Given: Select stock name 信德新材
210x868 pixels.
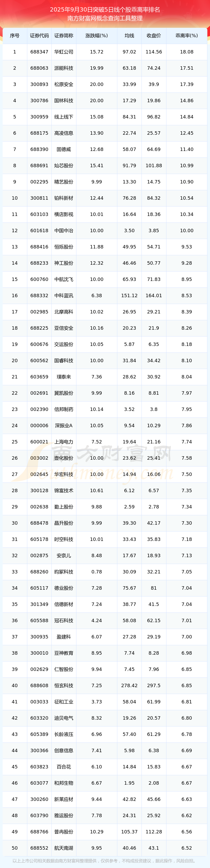Looking at the screenshot, I should (64, 605).
